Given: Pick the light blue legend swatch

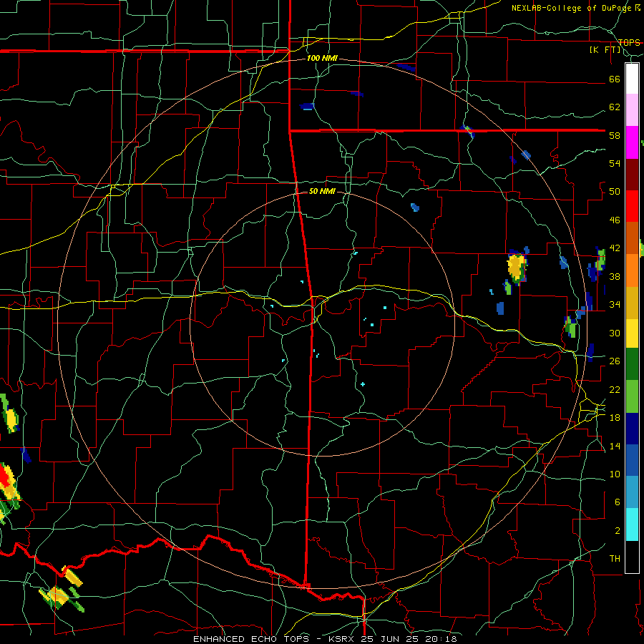Looking at the screenshot, I should (632, 492).
